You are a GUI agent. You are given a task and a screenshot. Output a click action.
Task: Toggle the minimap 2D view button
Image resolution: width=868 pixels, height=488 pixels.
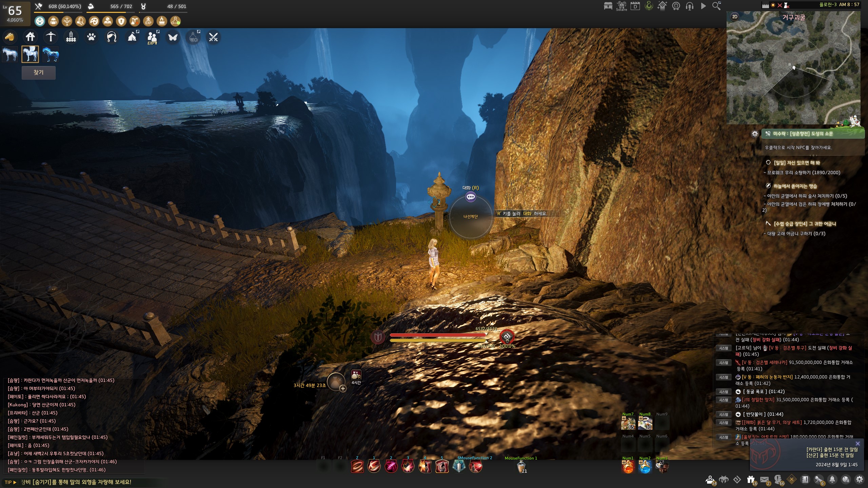pyautogui.click(x=735, y=17)
